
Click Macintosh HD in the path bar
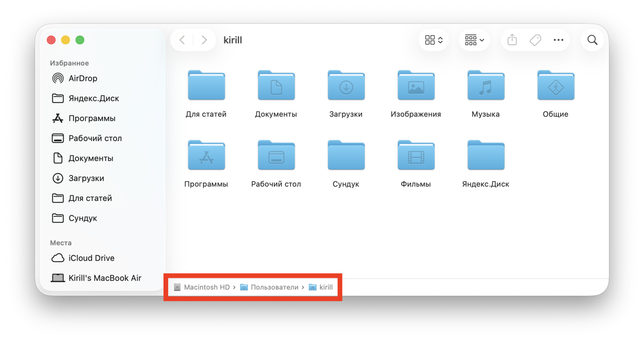click(202, 287)
